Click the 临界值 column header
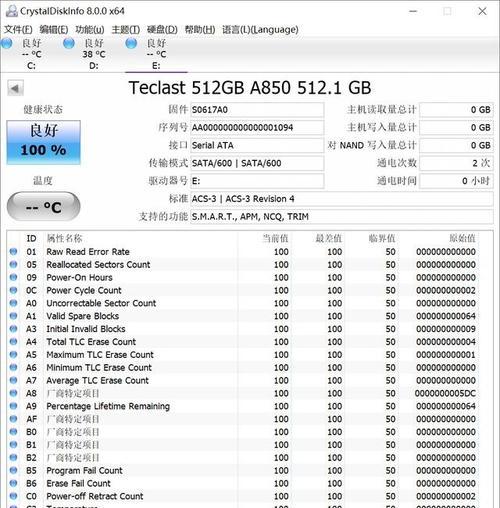The height and width of the screenshot is (508, 500). point(382,238)
